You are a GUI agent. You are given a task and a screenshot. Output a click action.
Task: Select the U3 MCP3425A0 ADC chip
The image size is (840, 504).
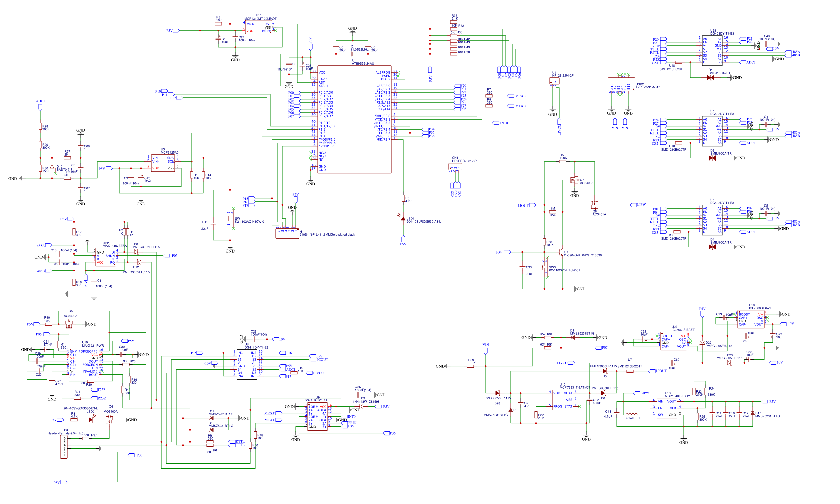point(163,163)
